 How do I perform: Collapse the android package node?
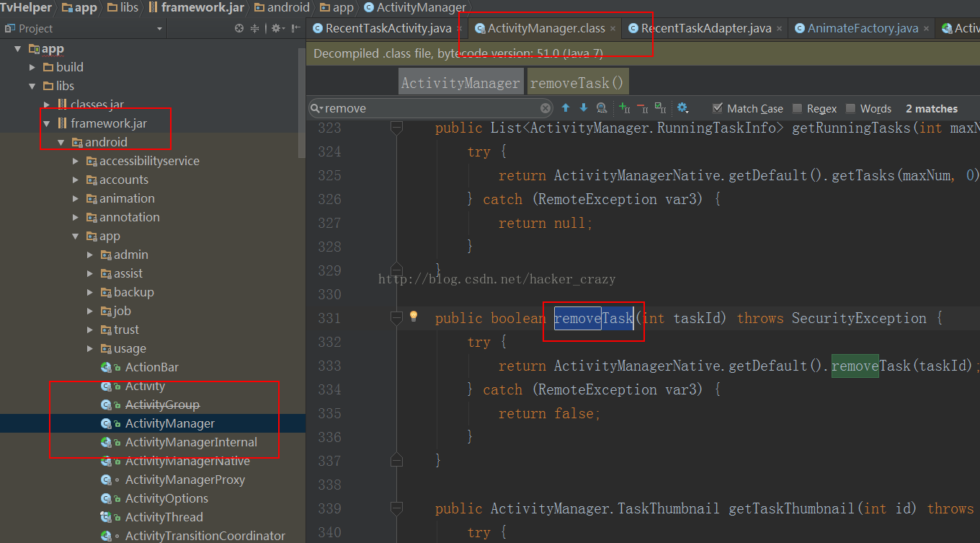(x=61, y=142)
